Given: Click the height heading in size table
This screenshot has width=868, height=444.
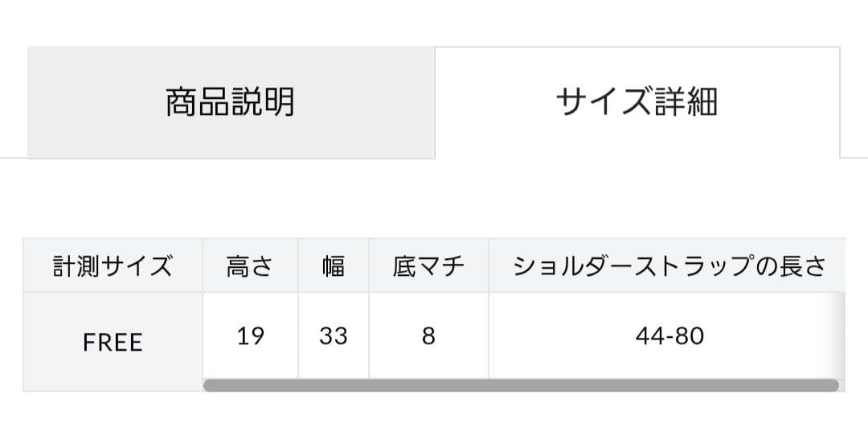Looking at the screenshot, I should pyautogui.click(x=250, y=265).
